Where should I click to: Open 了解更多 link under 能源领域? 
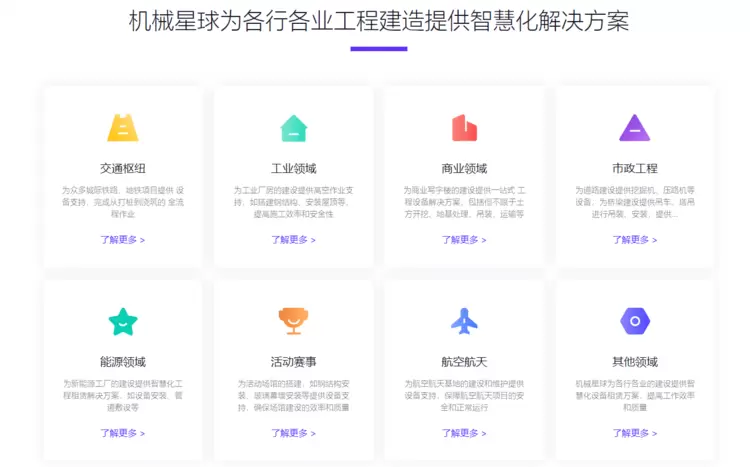point(123,433)
